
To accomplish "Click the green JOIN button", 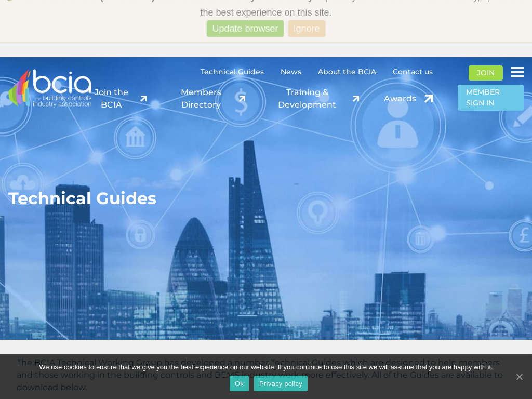I will 486,73.
